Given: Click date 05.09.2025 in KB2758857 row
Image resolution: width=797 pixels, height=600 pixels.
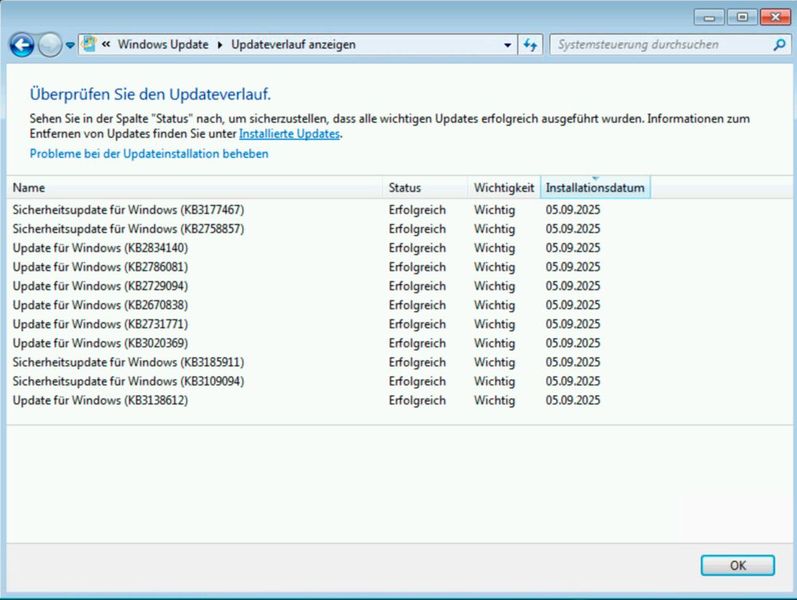Looking at the screenshot, I should 573,229.
